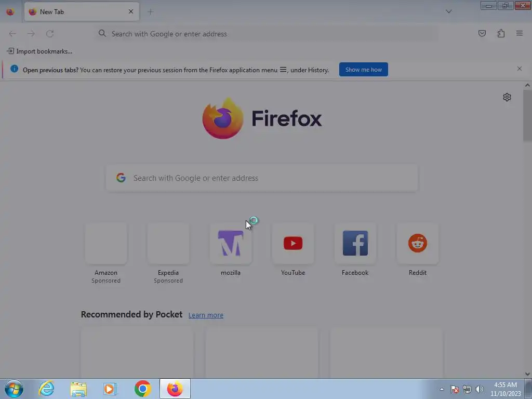Click the Reload page icon

pos(50,34)
